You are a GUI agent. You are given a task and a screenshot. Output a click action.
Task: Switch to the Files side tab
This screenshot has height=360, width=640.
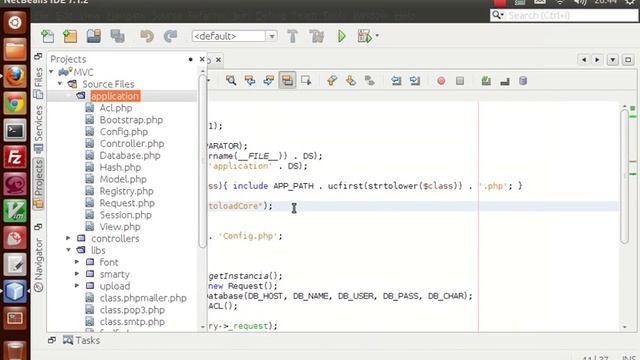[38, 83]
